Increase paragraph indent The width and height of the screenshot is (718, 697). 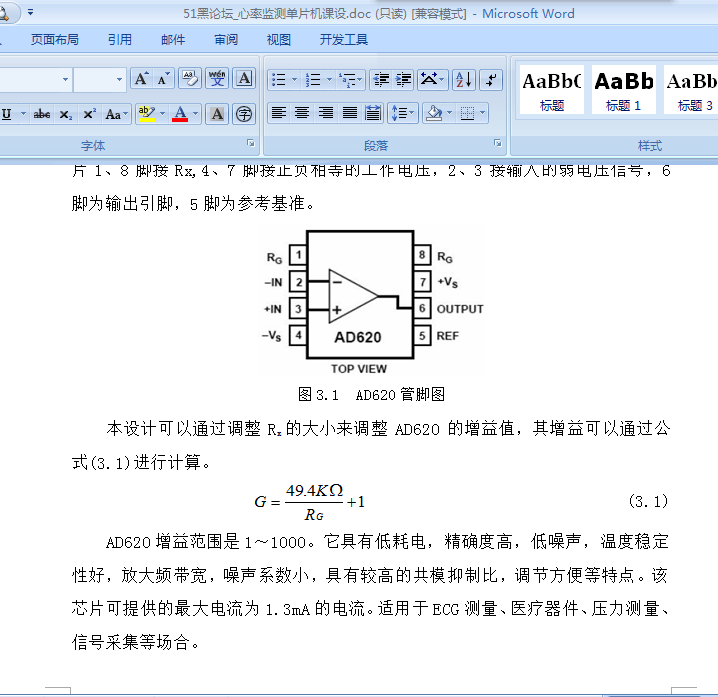coord(403,80)
